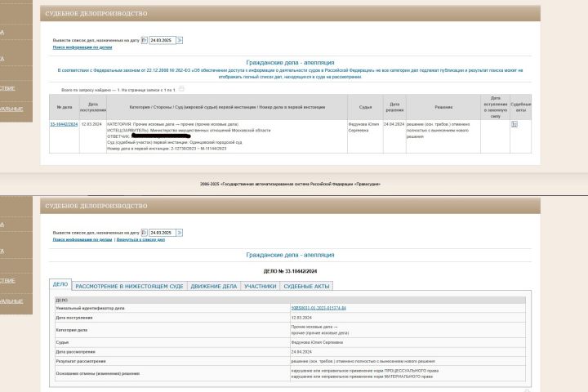Click the 'Судебные акты' column header
Screen dimensions: 588x392
(521, 107)
